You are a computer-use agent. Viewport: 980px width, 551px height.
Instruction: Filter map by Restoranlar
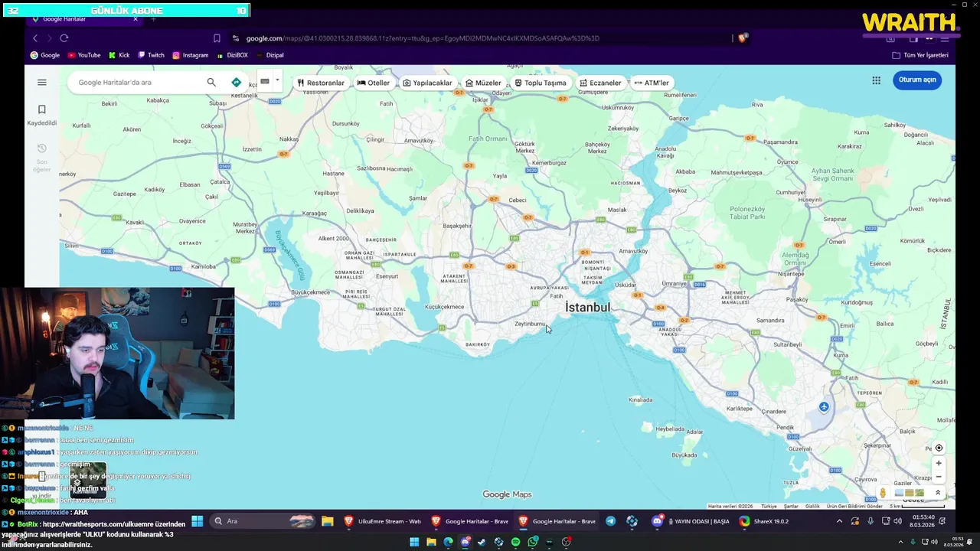tap(321, 83)
